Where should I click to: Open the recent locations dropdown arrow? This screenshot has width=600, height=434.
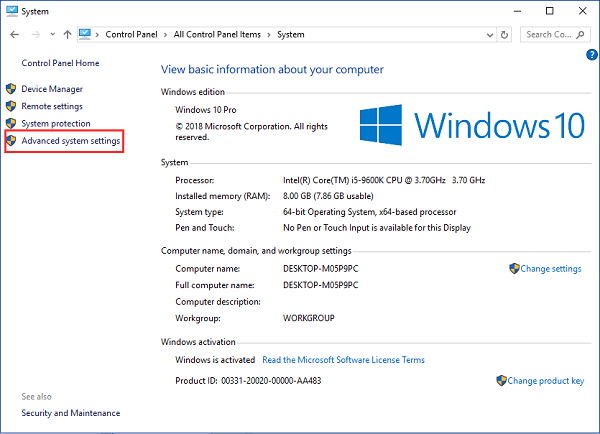coord(52,35)
